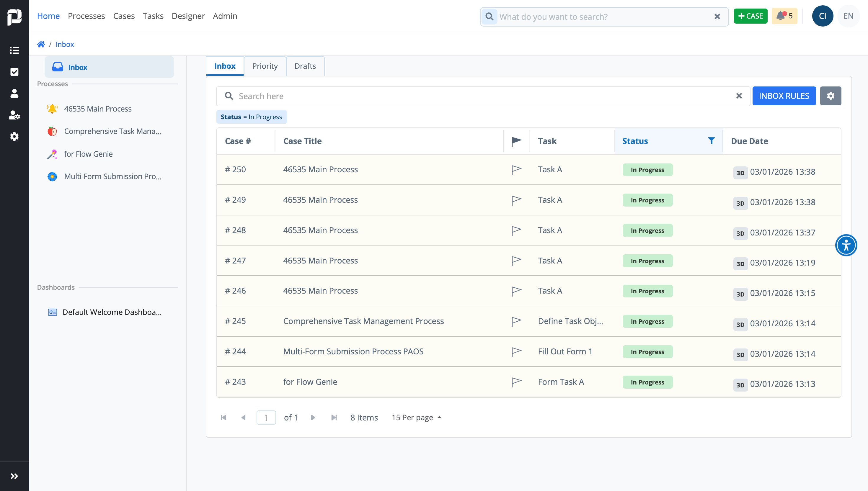Switch to the Priority tab
Viewport: 868px width, 491px height.
265,66
